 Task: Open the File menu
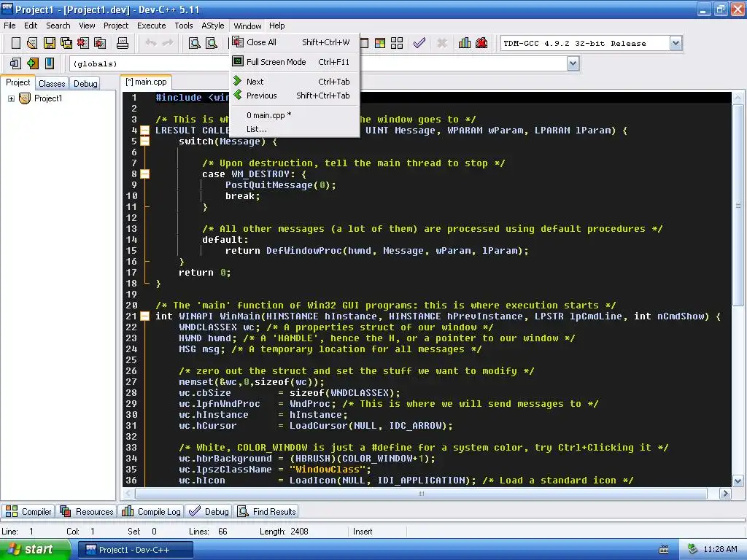click(9, 26)
